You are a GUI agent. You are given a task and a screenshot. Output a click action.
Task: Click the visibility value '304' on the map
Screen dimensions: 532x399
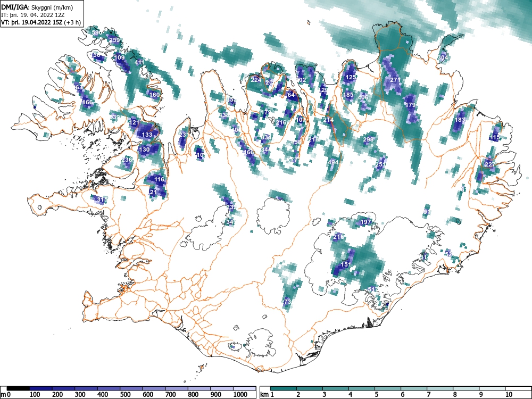[x=443, y=57]
